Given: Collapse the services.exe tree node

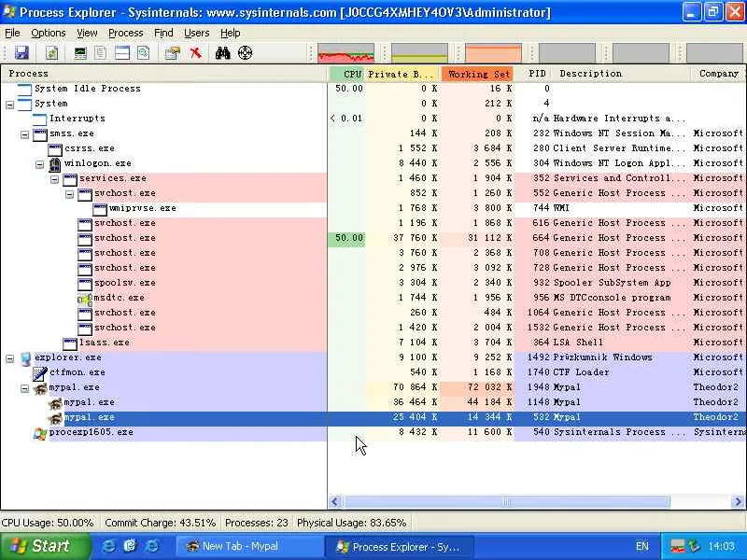Looking at the screenshot, I should [55, 178].
